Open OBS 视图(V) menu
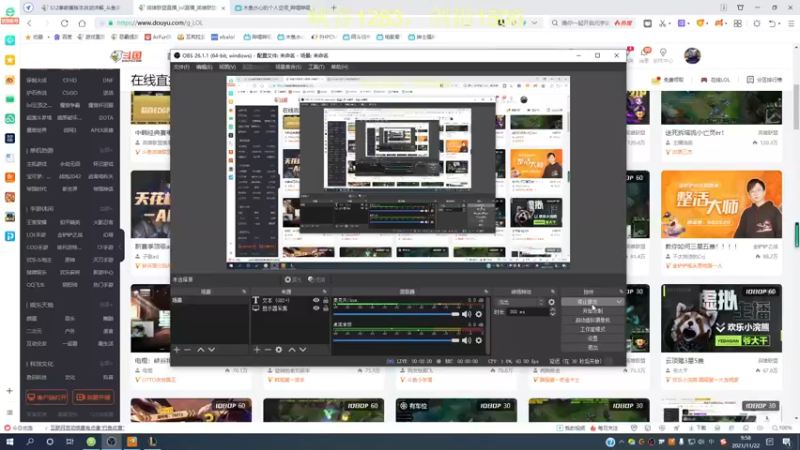Image resolution: width=800 pixels, height=450 pixels. (227, 67)
